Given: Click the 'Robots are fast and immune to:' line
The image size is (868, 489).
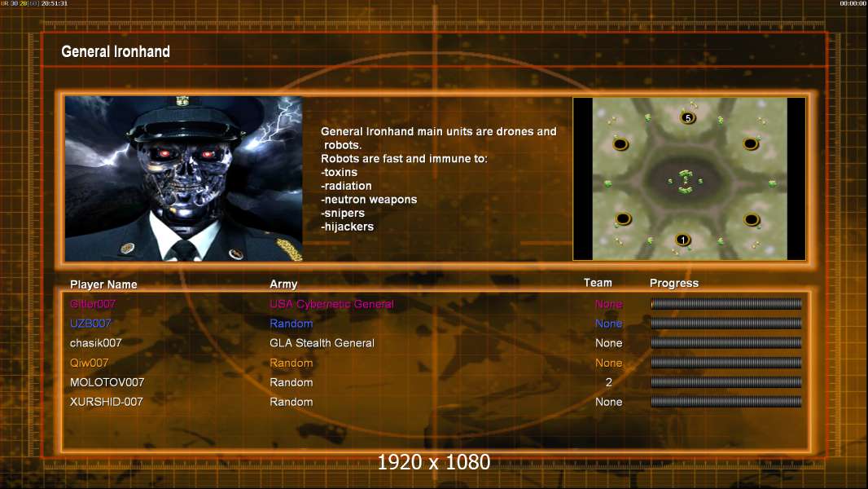Looking at the screenshot, I should (404, 158).
